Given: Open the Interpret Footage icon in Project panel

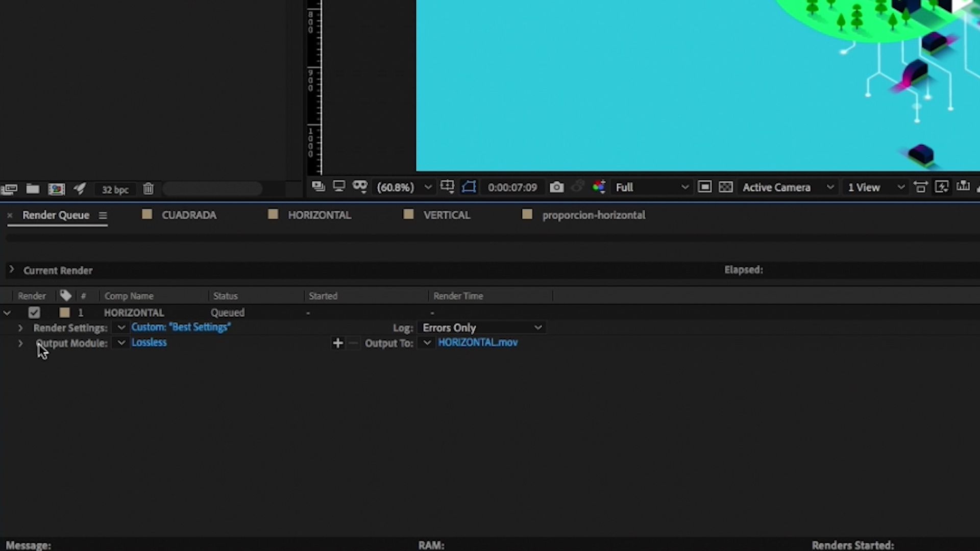Looking at the screenshot, I should pyautogui.click(x=9, y=189).
